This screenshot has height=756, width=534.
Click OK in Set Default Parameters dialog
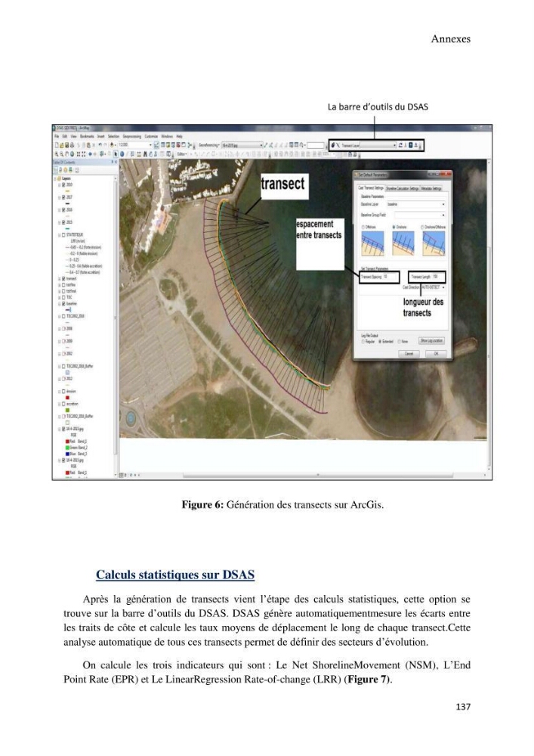(436, 353)
